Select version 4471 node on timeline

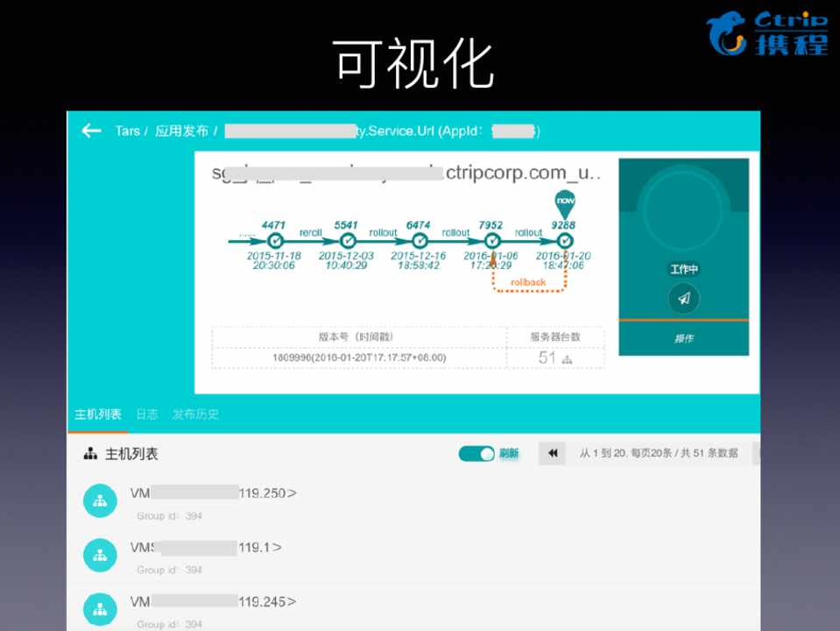[275, 240]
